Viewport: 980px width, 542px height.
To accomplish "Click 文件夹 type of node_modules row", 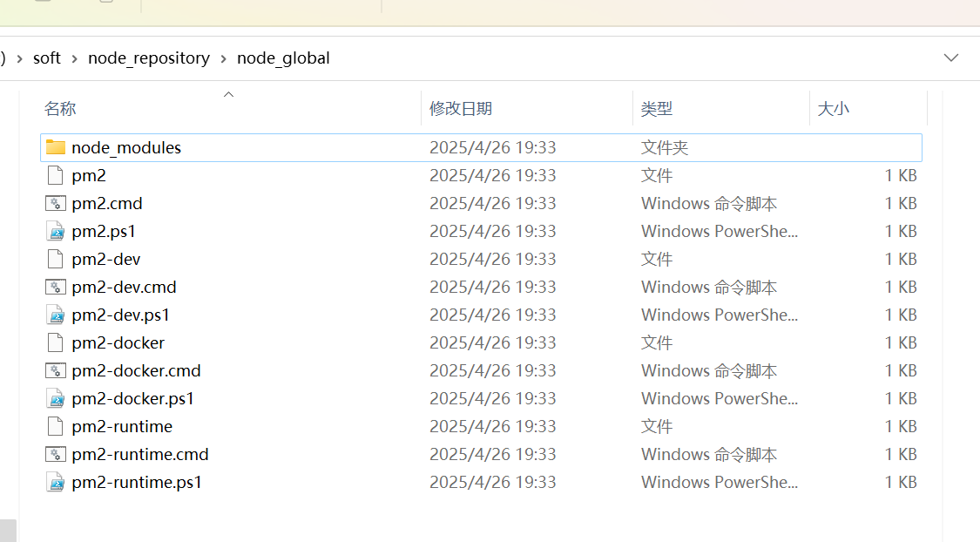I will tap(665, 147).
